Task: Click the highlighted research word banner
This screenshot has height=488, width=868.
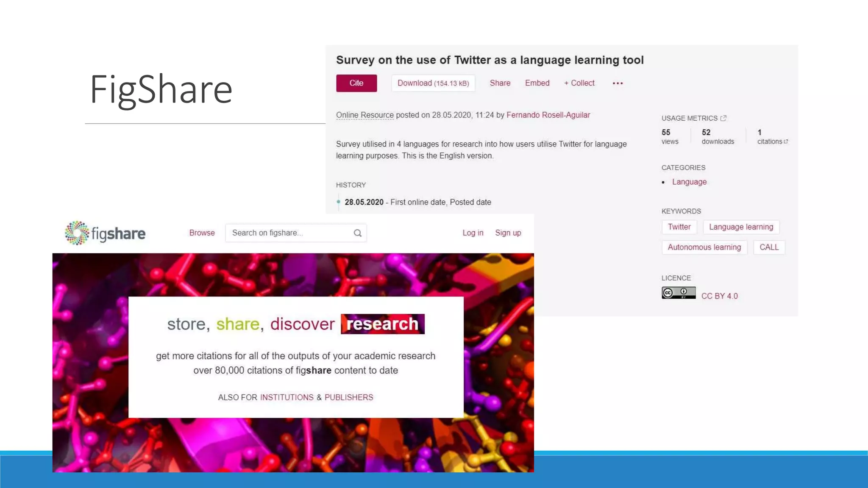Action: [383, 324]
